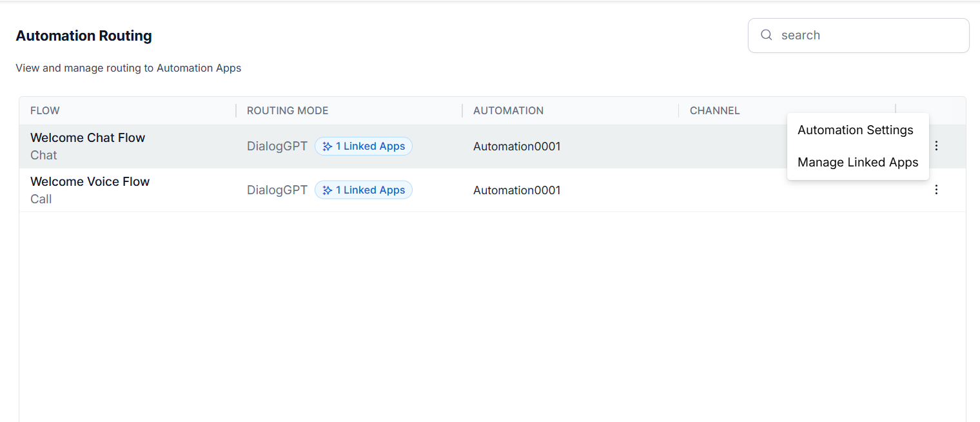This screenshot has height=422, width=980.
Task: Sort by the FLOW column header
Action: pos(45,111)
